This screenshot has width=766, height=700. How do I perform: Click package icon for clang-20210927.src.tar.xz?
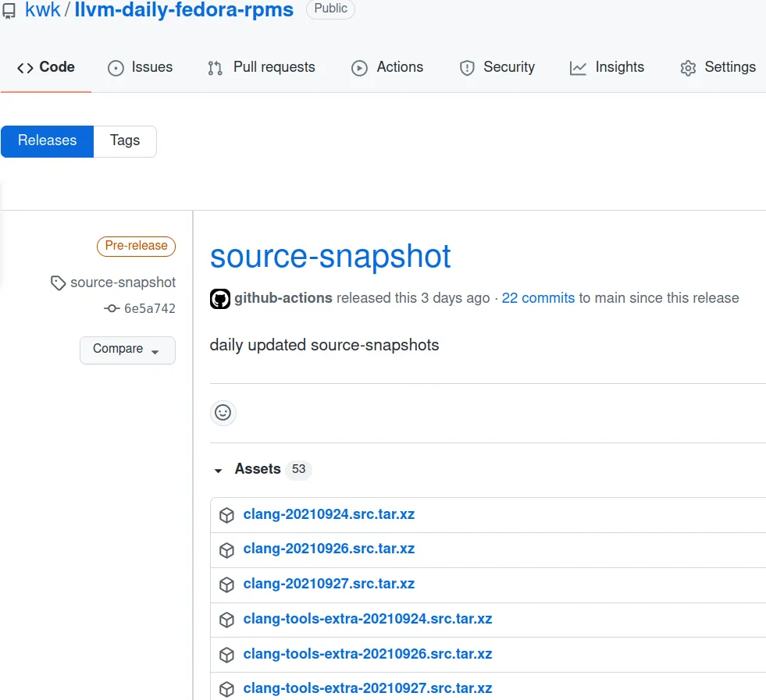coord(226,585)
